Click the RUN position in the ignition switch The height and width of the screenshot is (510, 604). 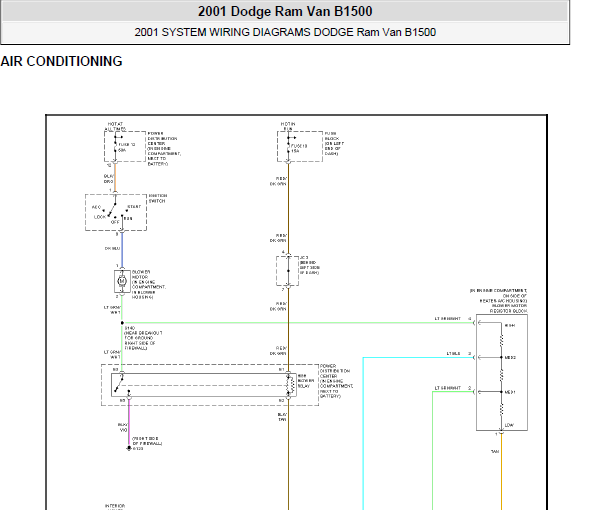point(128,218)
